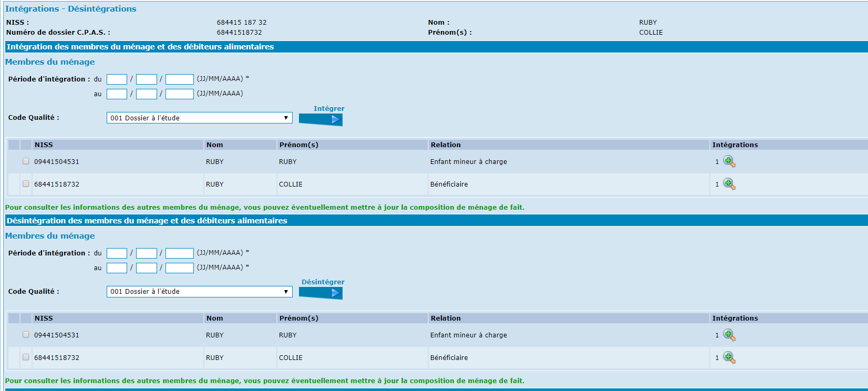Focus the 'au' day field in the Intégration section

(117, 94)
